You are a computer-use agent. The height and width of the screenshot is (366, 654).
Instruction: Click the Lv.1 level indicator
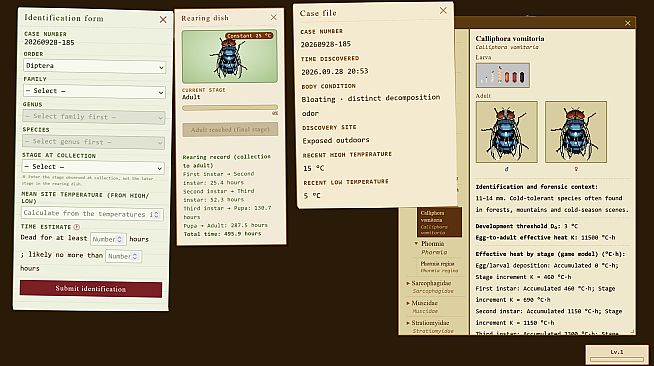coord(617,355)
